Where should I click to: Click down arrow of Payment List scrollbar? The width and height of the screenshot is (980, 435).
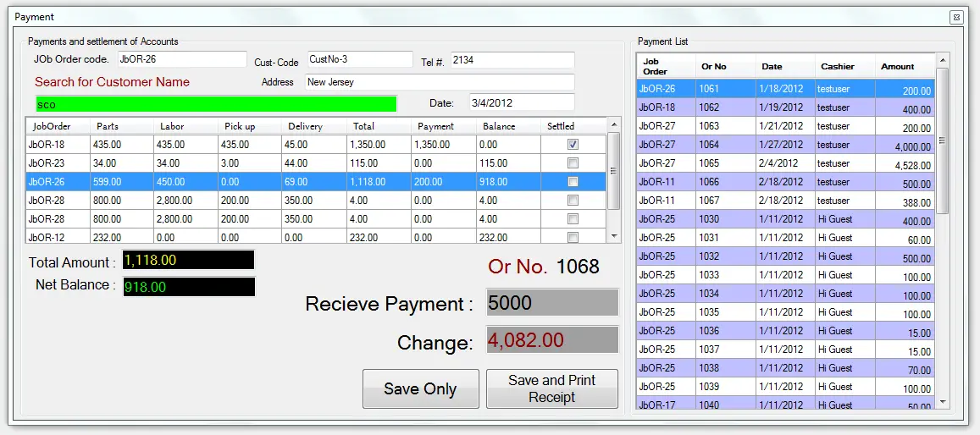pos(943,403)
